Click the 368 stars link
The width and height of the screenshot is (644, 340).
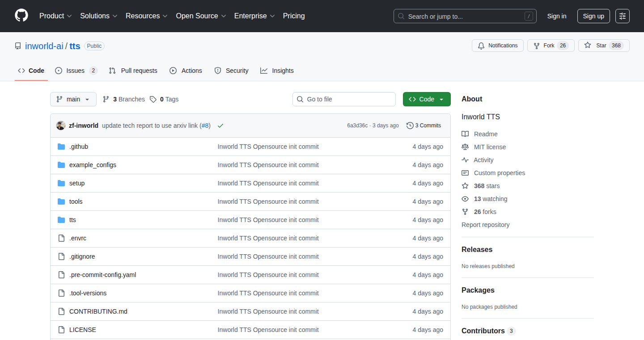pyautogui.click(x=487, y=186)
